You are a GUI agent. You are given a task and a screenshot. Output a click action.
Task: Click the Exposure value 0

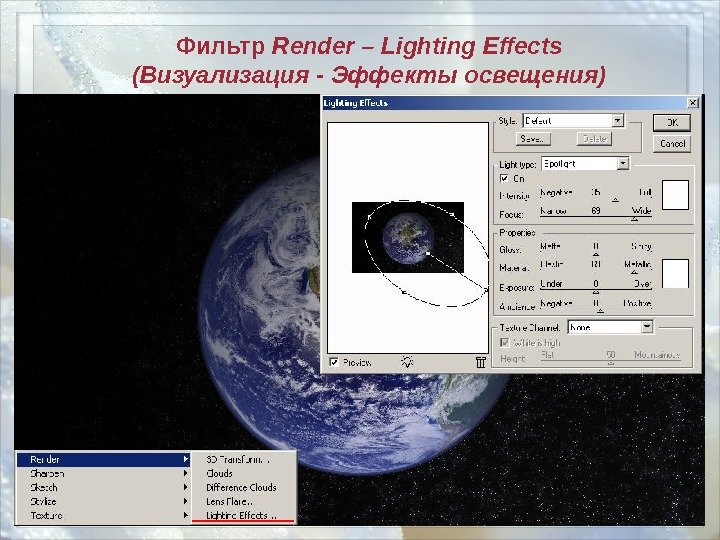pyautogui.click(x=596, y=283)
